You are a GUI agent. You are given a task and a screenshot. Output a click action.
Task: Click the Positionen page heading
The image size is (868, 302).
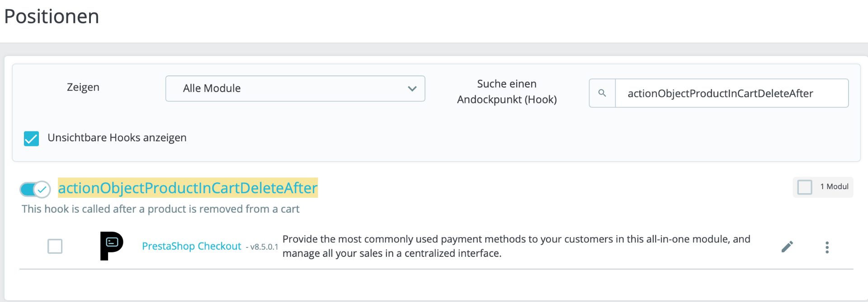coord(52,17)
